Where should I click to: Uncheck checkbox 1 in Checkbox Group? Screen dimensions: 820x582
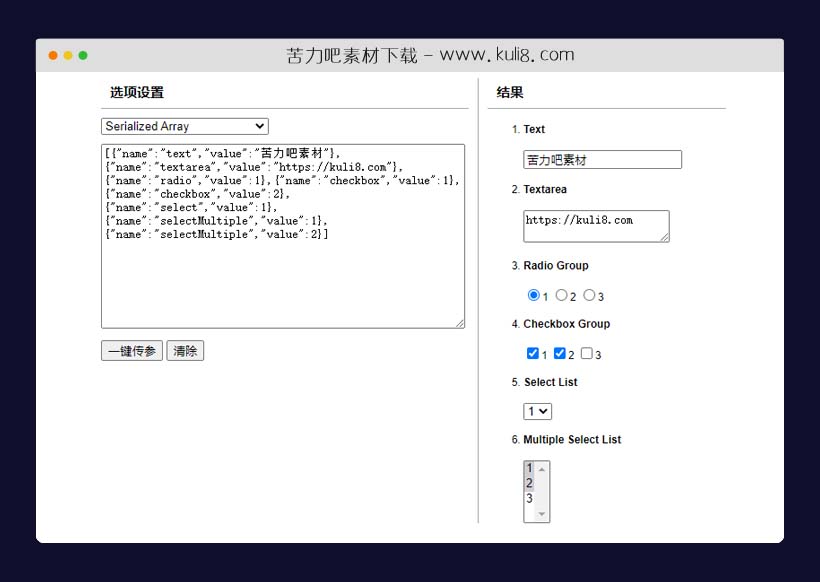(533, 353)
